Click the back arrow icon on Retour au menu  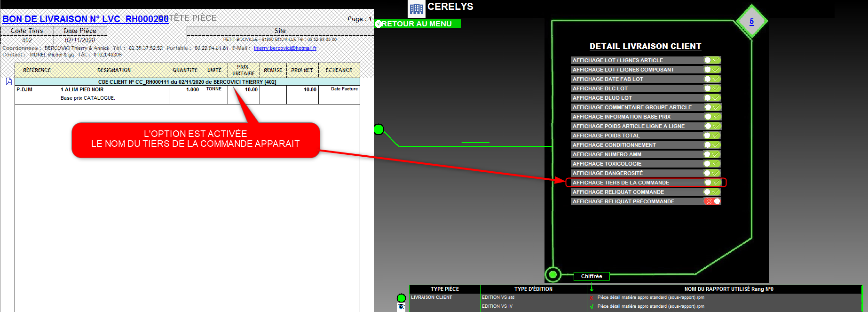[379, 24]
